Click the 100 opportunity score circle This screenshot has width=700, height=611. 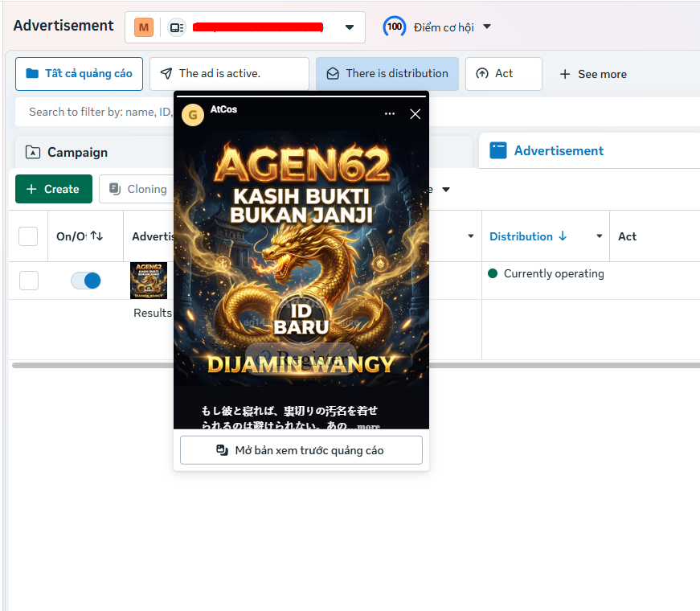click(x=394, y=27)
